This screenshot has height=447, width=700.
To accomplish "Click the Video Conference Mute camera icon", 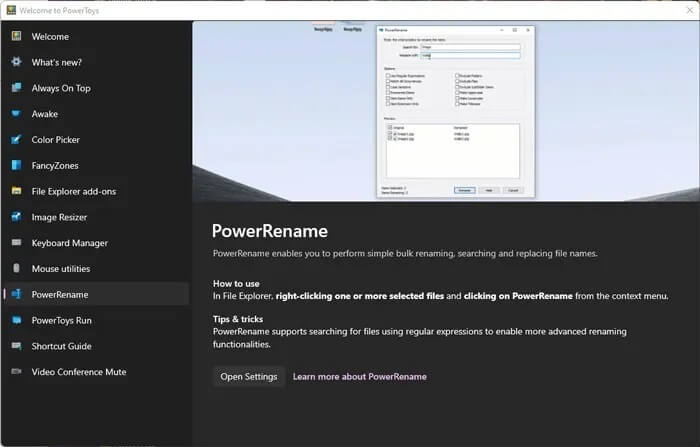I will point(17,372).
